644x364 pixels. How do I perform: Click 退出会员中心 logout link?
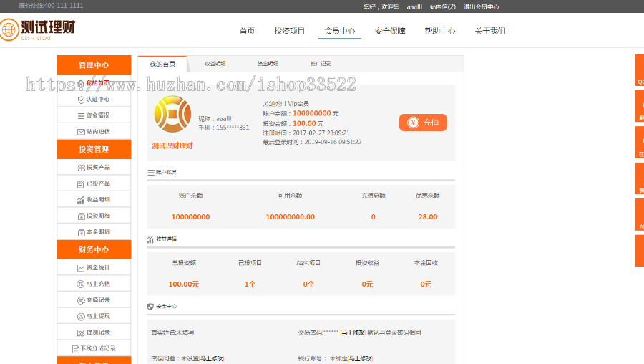point(482,6)
